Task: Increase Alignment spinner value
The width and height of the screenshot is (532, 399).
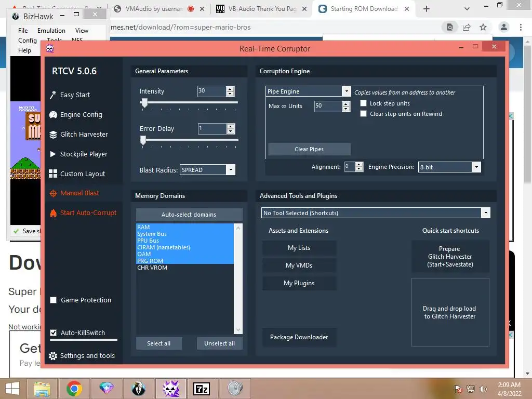Action: click(359, 165)
